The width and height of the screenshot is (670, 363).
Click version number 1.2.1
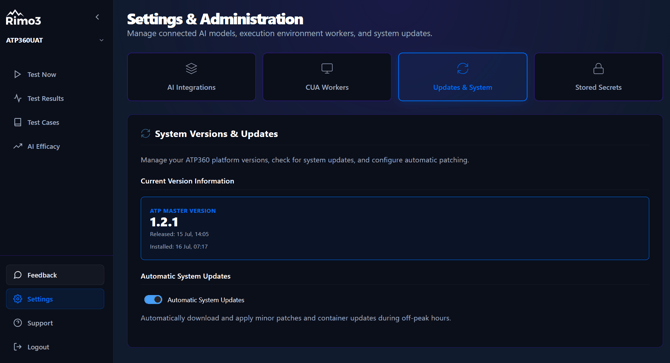click(x=164, y=222)
